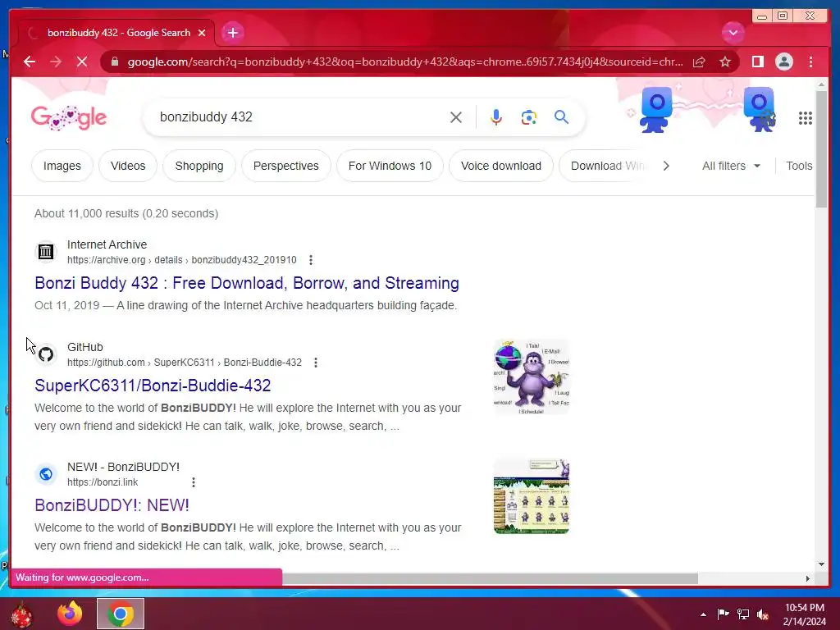Screen dimensions: 840x630
Task: Open the bonzi.link website thumbnail
Action: (x=531, y=496)
